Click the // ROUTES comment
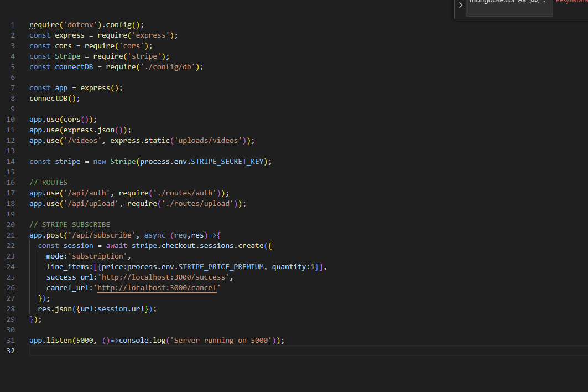This screenshot has height=392, width=588. click(x=48, y=183)
